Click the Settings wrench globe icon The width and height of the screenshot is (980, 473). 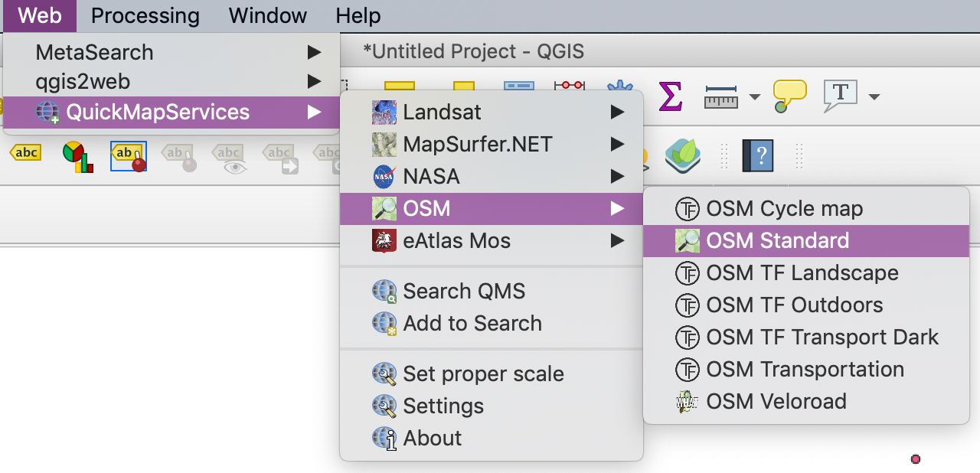point(384,406)
